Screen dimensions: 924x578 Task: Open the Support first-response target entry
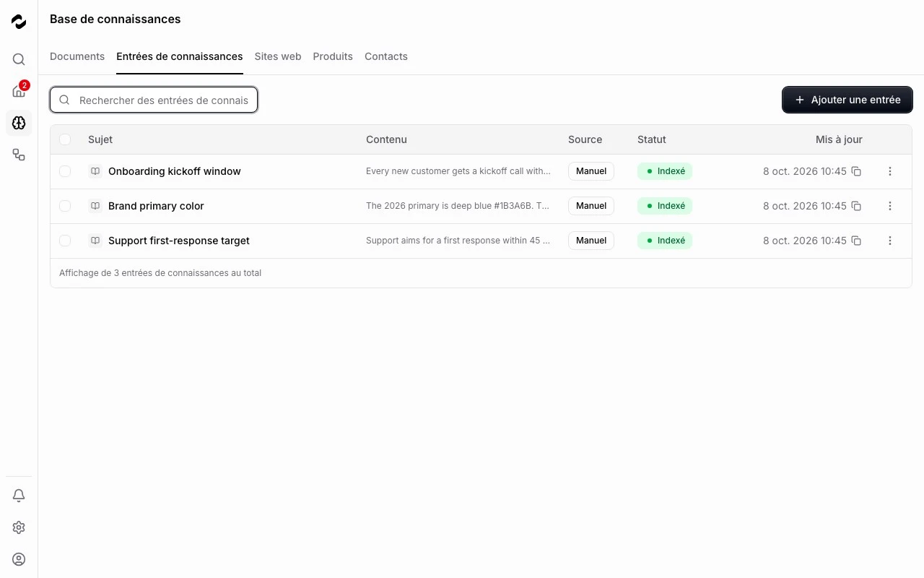point(179,241)
